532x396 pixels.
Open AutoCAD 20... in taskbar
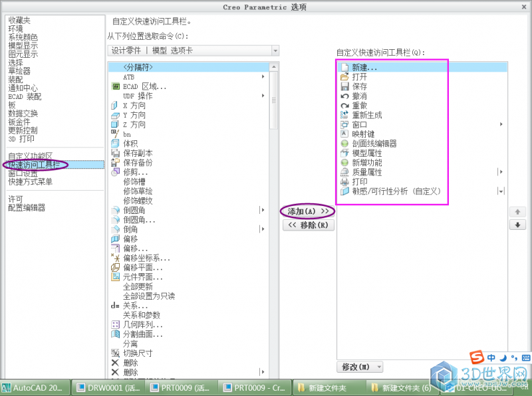coord(35,387)
